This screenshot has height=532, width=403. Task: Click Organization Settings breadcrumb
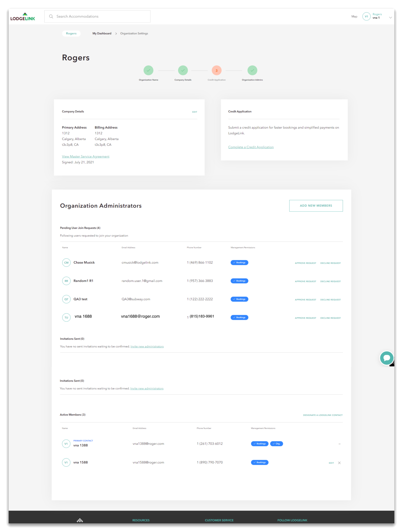[134, 33]
